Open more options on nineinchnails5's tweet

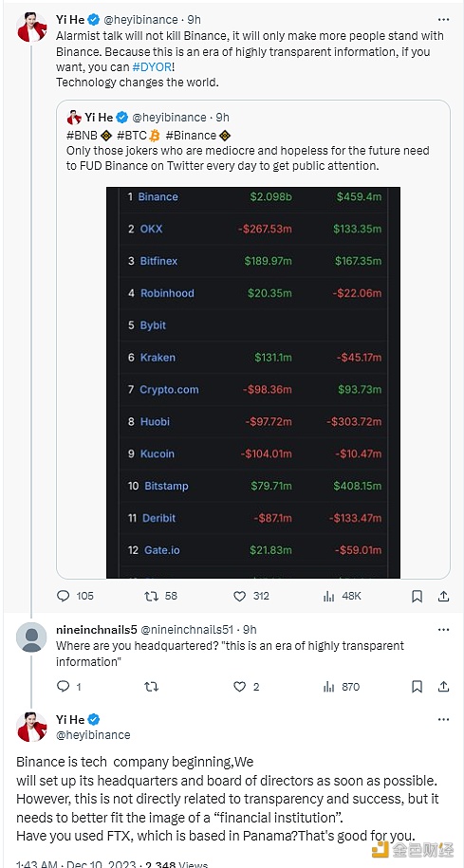tap(443, 629)
